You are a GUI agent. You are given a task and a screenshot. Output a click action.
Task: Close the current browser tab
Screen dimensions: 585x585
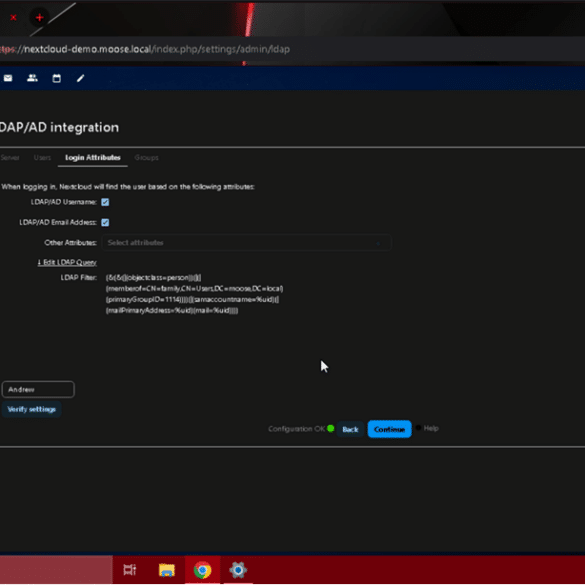(x=13, y=18)
